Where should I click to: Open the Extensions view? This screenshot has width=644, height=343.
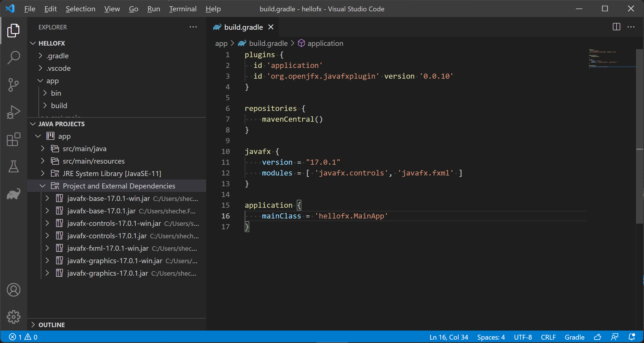coord(13,139)
